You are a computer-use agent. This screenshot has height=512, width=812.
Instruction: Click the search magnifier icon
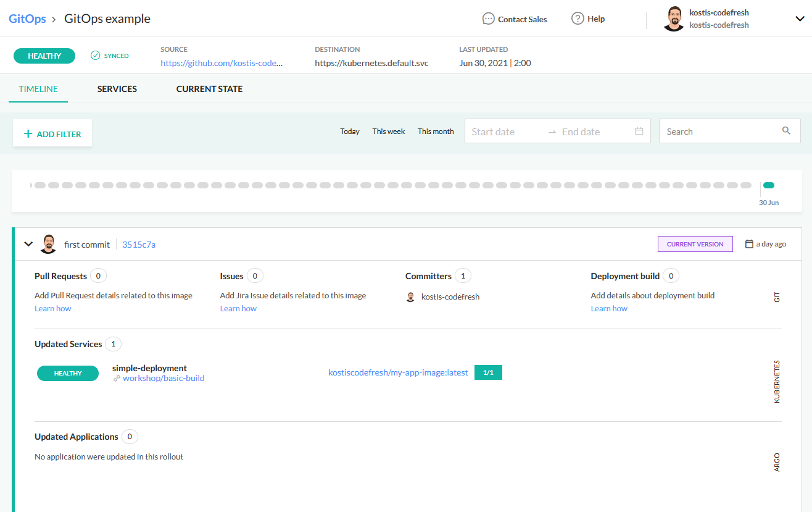(786, 131)
